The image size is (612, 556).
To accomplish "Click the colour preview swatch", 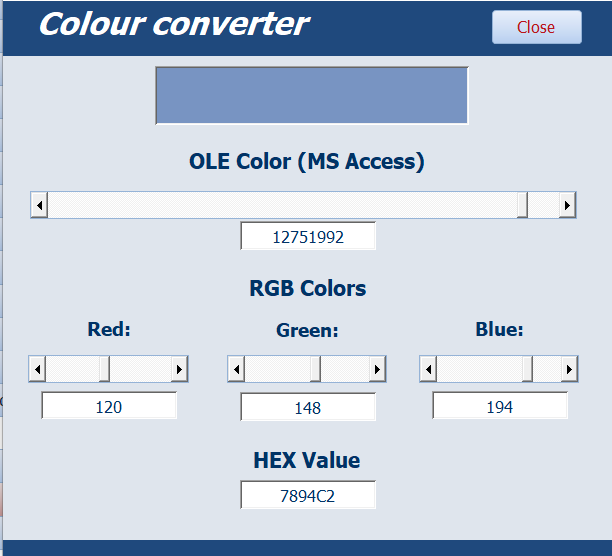I will click(312, 95).
